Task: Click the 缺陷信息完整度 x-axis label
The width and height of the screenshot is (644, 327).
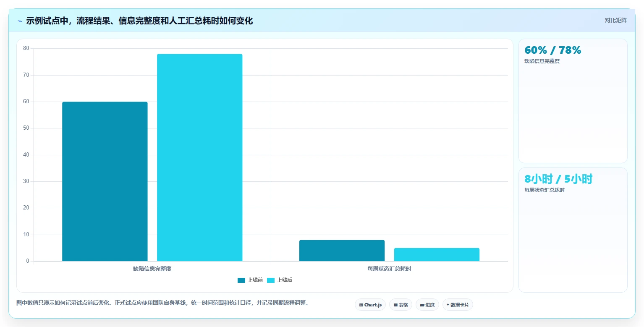Action: point(152,269)
